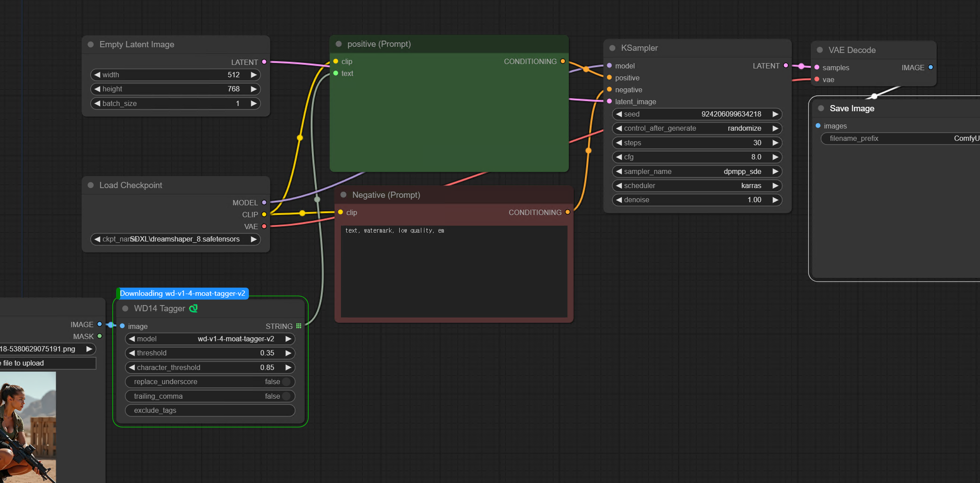The height and width of the screenshot is (483, 980).
Task: Collapse the Load Checkpoint node dot
Action: tap(91, 185)
